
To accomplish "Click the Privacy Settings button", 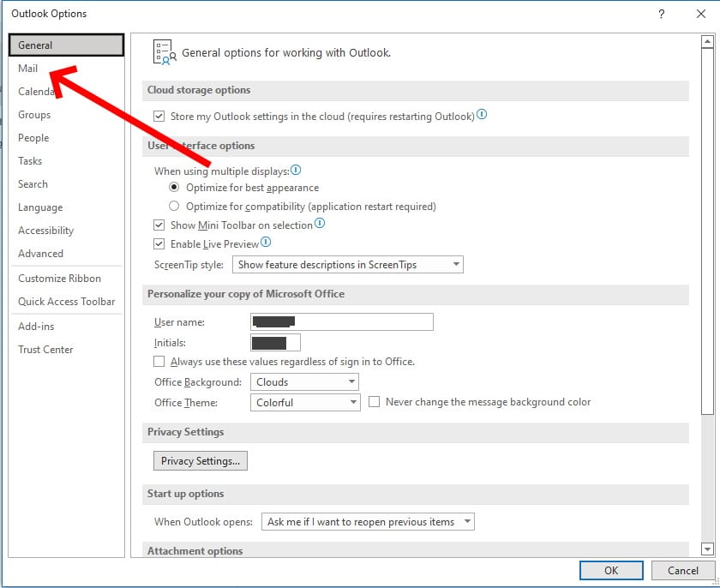I will [x=201, y=461].
